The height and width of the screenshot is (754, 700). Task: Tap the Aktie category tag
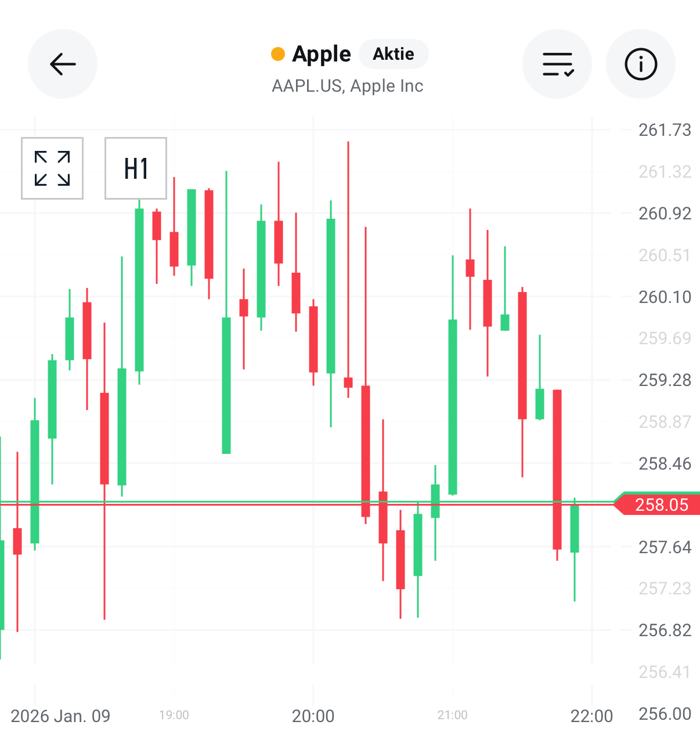click(x=394, y=54)
